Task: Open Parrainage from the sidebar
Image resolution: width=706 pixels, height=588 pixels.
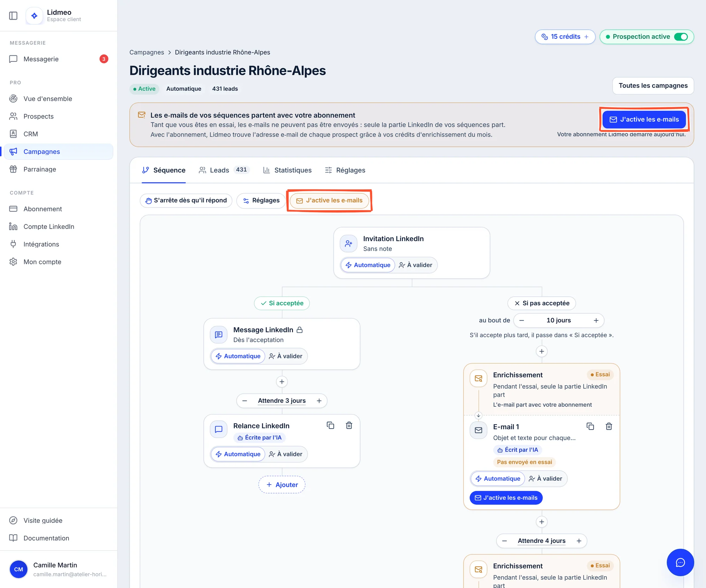Action: pos(59,169)
